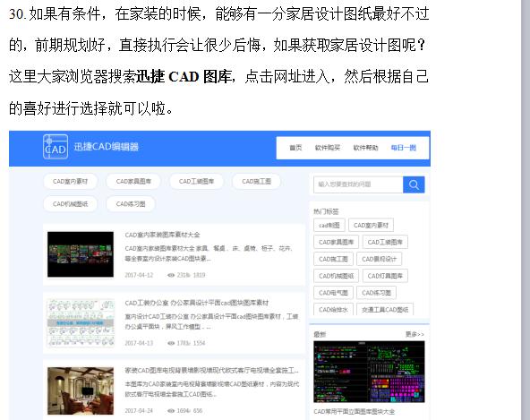
Task: Open article title CAD室内家装图库素材大全
Action: click(x=162, y=235)
